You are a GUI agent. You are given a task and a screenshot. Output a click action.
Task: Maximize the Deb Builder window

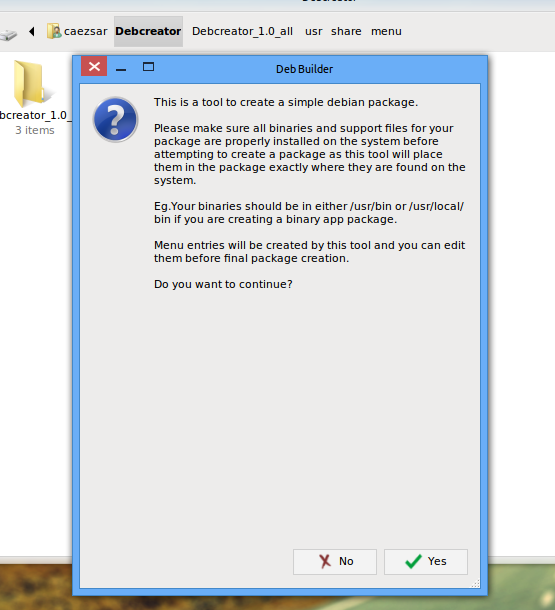click(x=148, y=67)
